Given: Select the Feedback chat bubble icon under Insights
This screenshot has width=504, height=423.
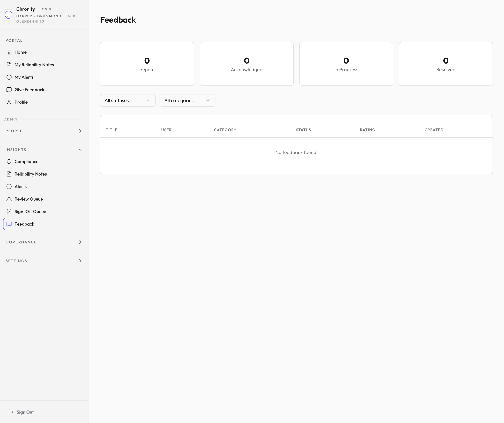Looking at the screenshot, I should coord(9,224).
